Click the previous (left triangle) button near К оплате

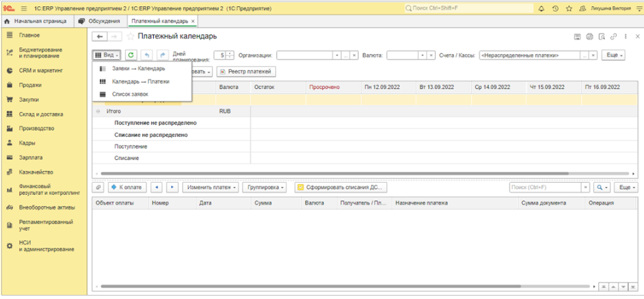pos(157,187)
